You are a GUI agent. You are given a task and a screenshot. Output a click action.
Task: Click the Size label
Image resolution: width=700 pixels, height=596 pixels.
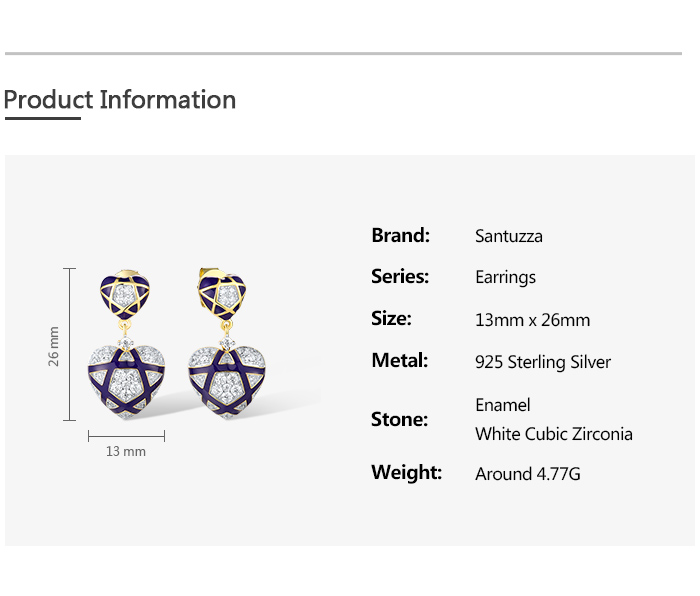click(x=391, y=318)
